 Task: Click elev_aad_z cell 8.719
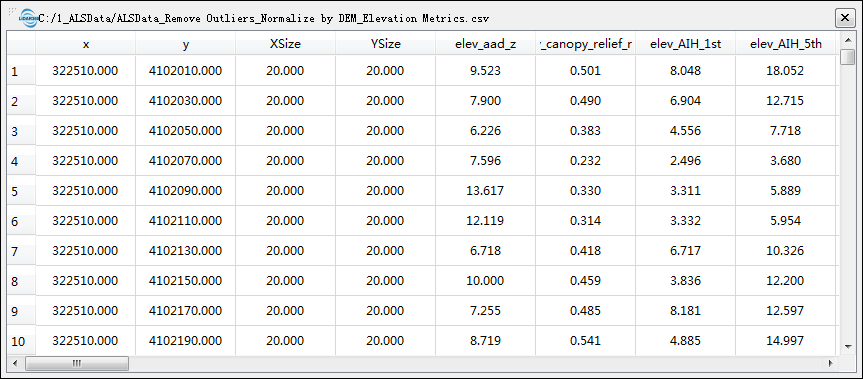485,341
